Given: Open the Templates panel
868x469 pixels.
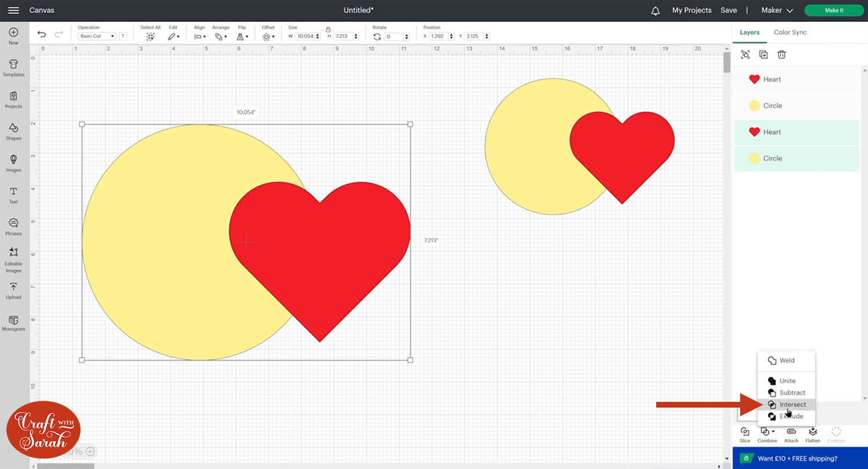Looking at the screenshot, I should (13, 67).
